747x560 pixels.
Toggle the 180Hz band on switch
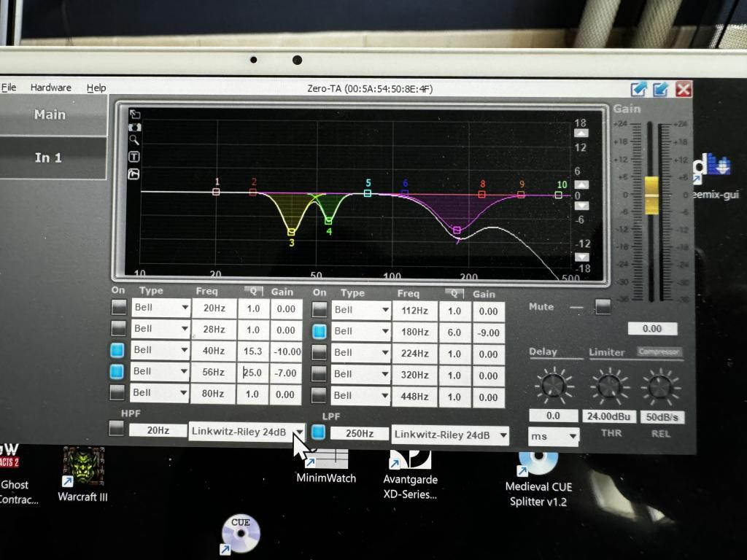pyautogui.click(x=319, y=332)
